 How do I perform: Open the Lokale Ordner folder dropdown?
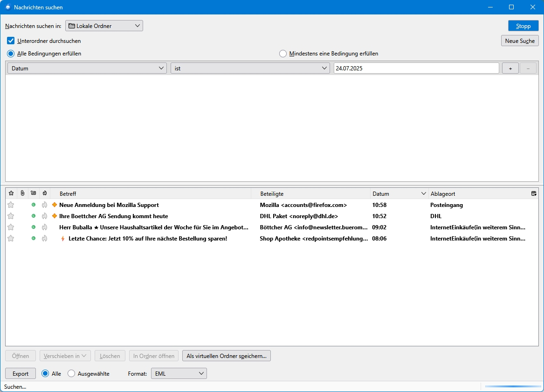coord(104,26)
